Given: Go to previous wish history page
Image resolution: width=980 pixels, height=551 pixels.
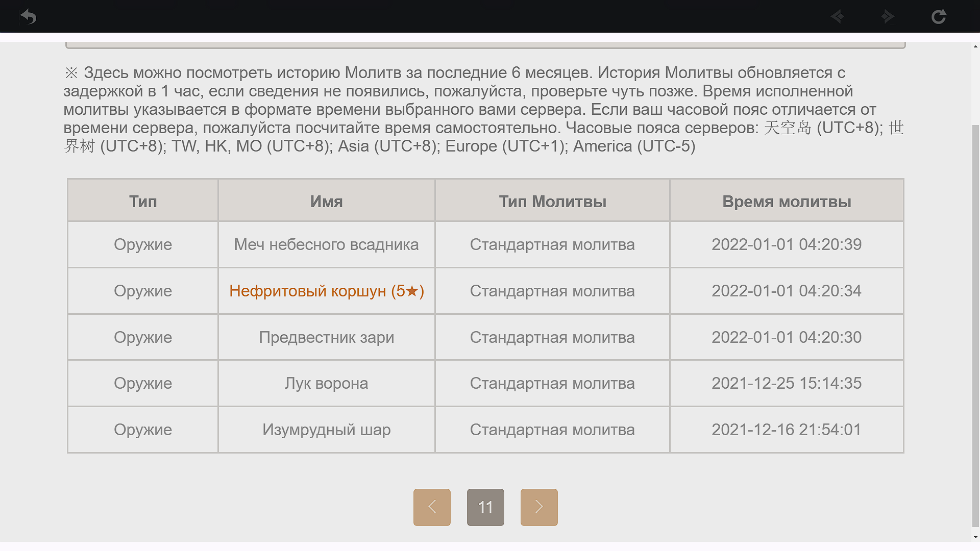Looking at the screenshot, I should click(432, 507).
